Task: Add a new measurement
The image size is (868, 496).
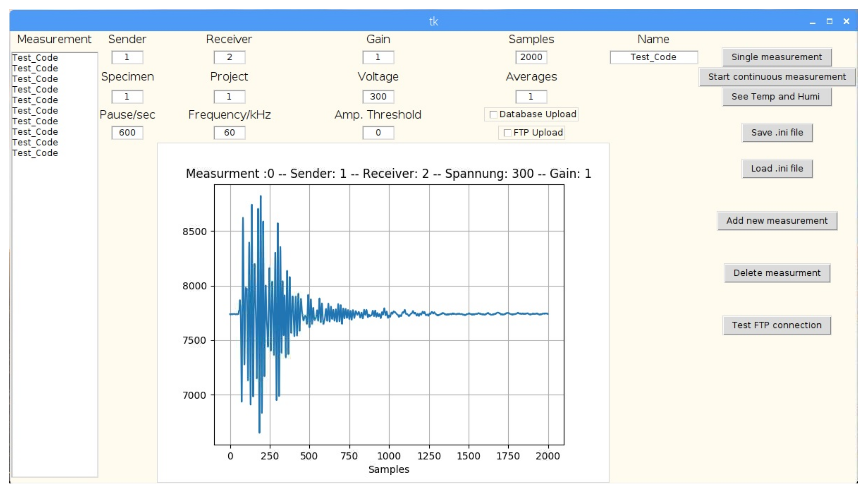Action: click(x=776, y=221)
